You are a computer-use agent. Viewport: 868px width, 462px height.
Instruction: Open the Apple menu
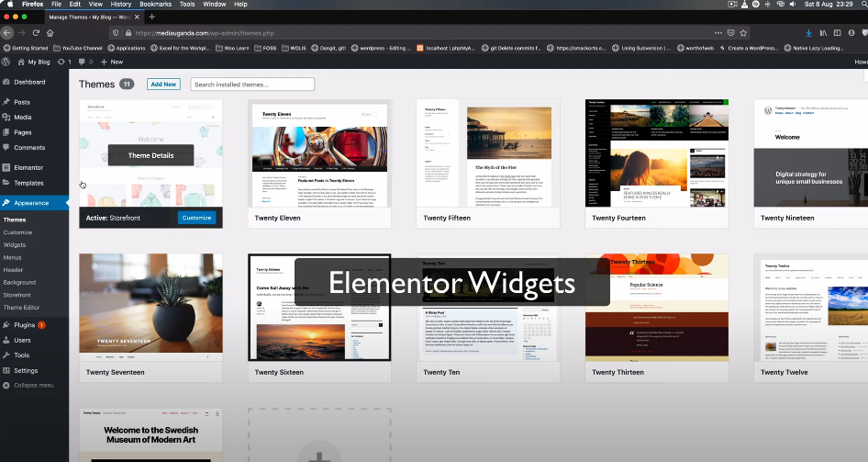9,4
